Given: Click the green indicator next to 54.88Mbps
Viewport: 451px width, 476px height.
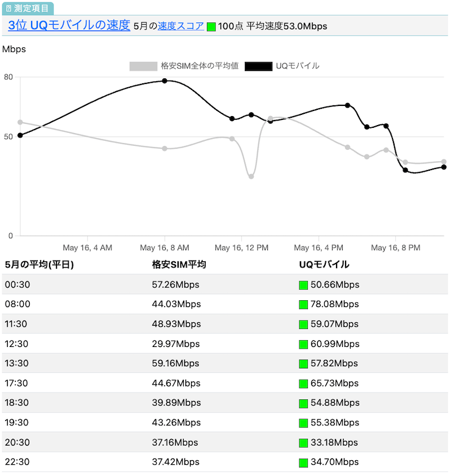Looking at the screenshot, I should click(303, 403).
